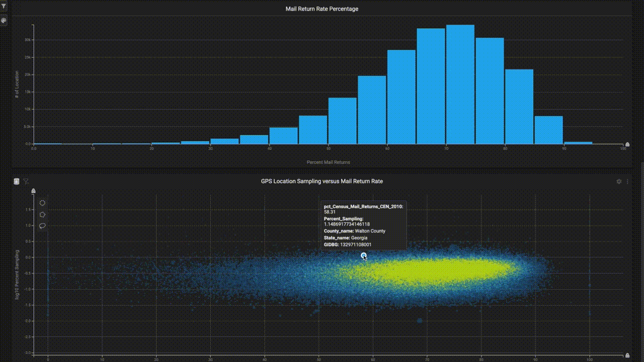
Task: Open the color palette theme icon
Action: point(4,21)
